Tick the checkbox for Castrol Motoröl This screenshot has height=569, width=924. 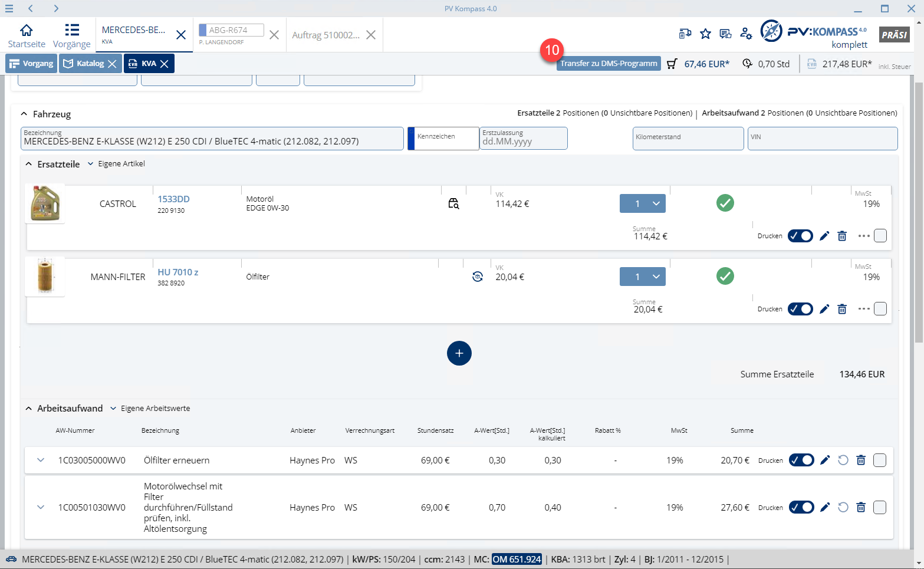[880, 236]
